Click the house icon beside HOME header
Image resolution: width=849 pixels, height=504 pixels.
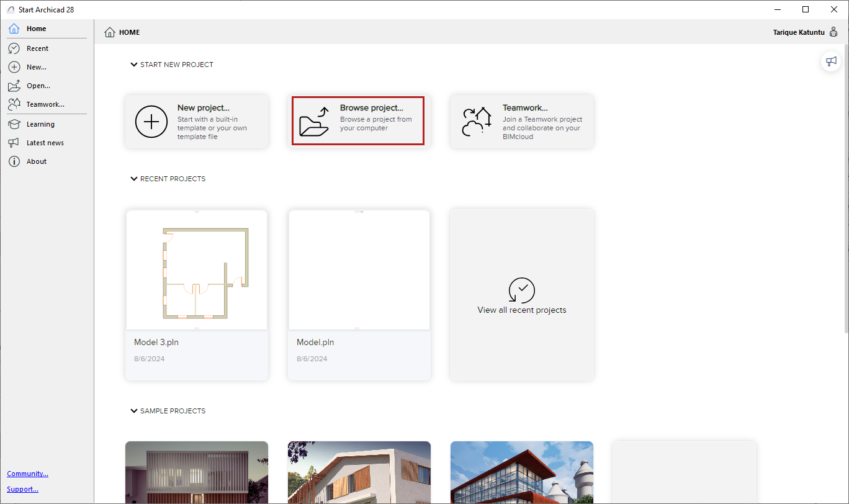tap(110, 32)
